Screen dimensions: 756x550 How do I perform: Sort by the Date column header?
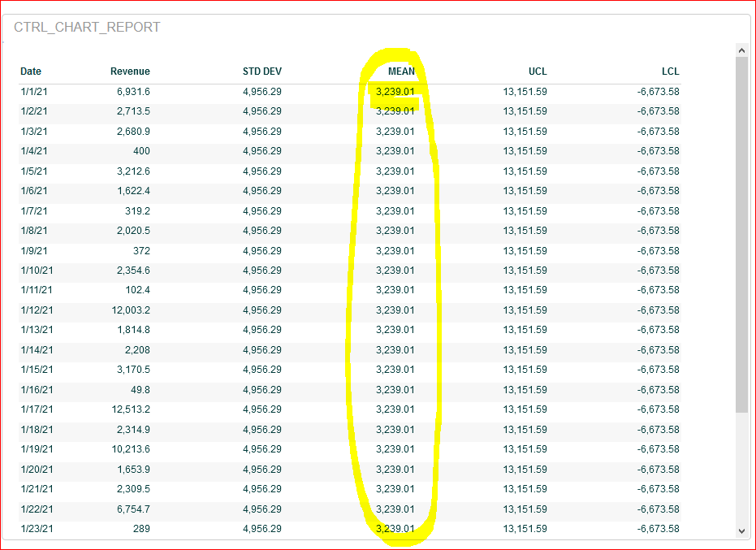(x=31, y=71)
